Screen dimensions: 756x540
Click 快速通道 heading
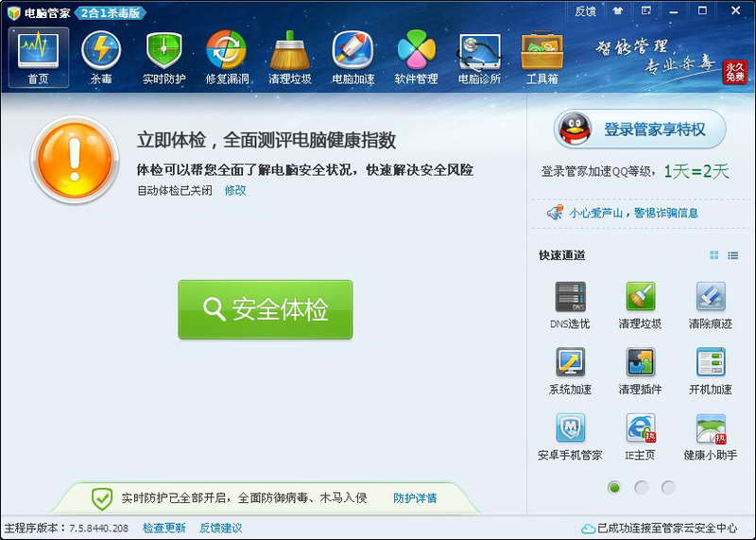[562, 255]
